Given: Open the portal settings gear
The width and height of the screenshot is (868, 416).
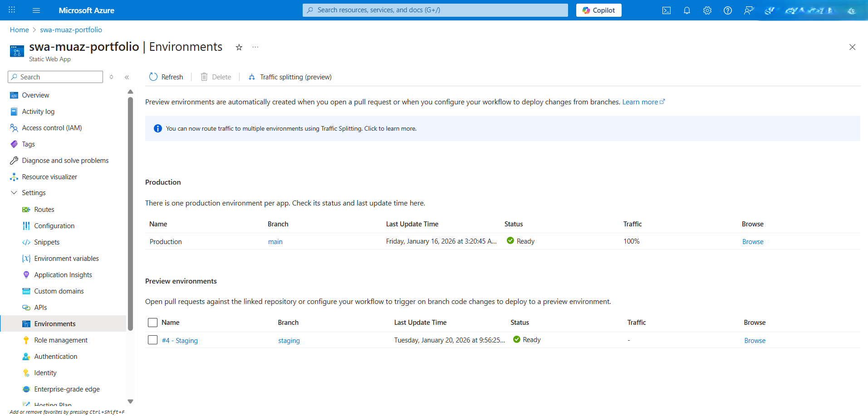Looking at the screenshot, I should coord(707,10).
